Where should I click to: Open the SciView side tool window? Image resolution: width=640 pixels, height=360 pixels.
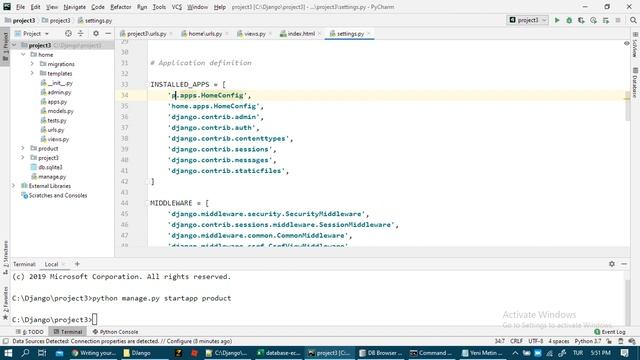635,45
